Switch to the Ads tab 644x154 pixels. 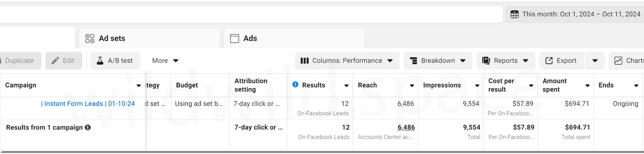294,38
